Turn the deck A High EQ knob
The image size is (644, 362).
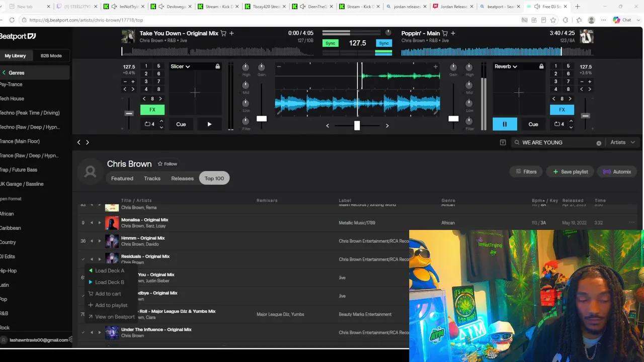246,67
